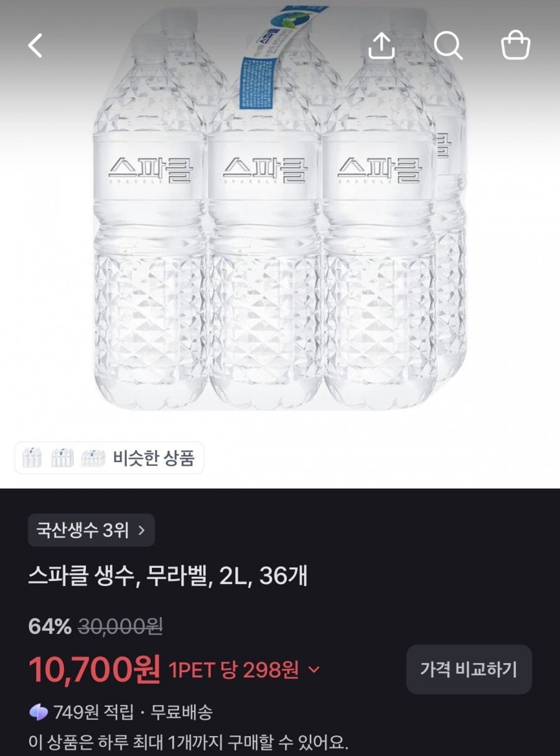Open the 국산생수 3위 ranking badge

point(91,530)
